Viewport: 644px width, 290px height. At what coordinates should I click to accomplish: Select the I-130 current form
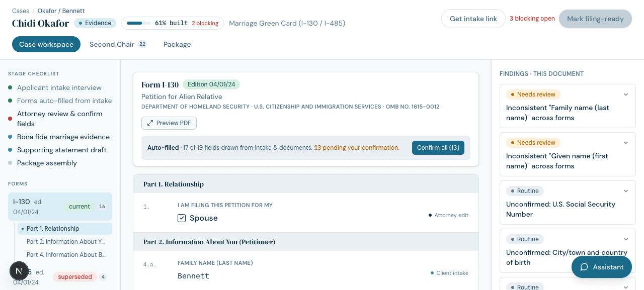click(x=60, y=207)
